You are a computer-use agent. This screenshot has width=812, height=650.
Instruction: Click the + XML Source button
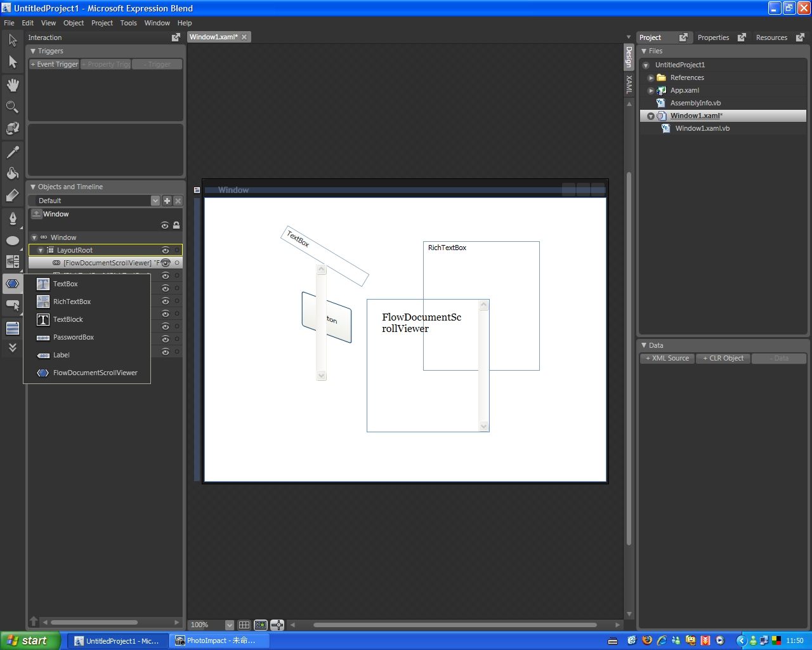(667, 358)
